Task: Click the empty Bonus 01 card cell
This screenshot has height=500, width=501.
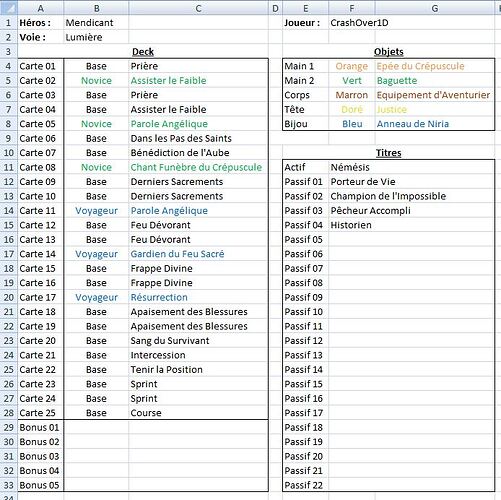Action: click(198, 427)
